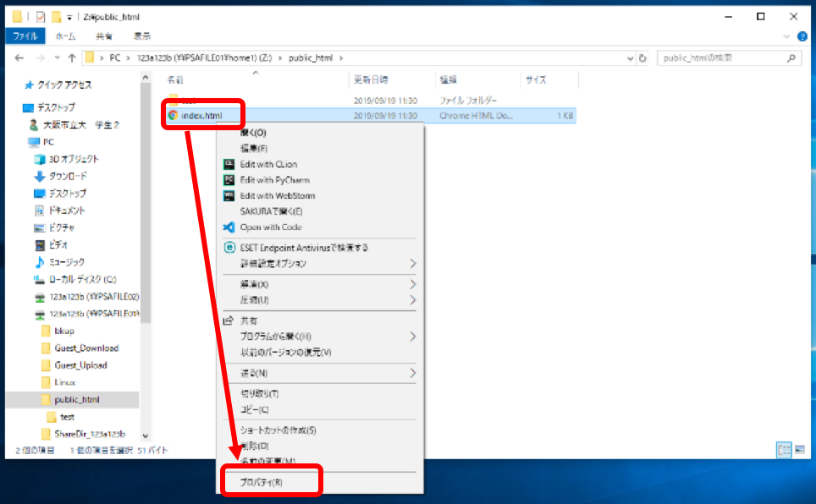816x504 pixels.
Task: Select Guest_Download folder in tree
Action: pos(80,348)
